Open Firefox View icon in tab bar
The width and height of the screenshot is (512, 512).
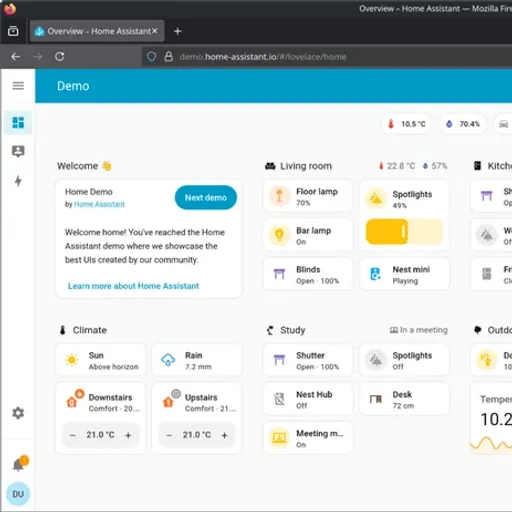13,31
